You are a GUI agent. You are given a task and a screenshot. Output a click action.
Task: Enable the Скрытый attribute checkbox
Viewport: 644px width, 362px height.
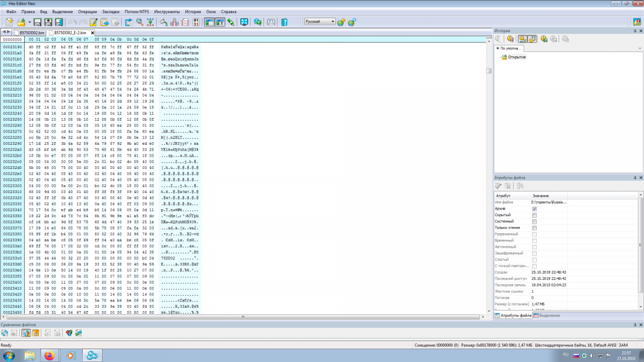[534, 215]
